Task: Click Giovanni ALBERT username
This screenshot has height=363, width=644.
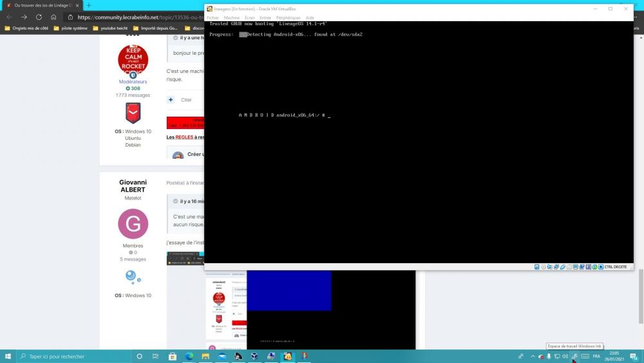Action: (x=133, y=186)
